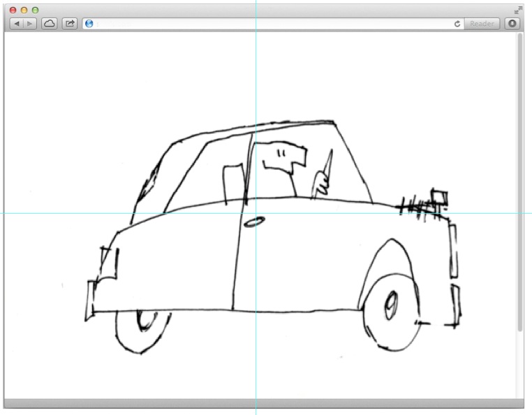Open the Share menu
This screenshot has height=415, width=532.
[70, 24]
